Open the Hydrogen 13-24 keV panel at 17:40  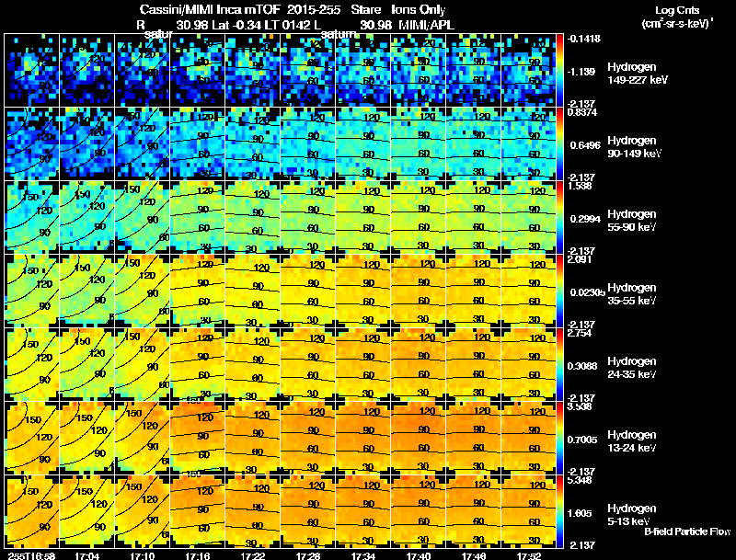tap(419, 438)
